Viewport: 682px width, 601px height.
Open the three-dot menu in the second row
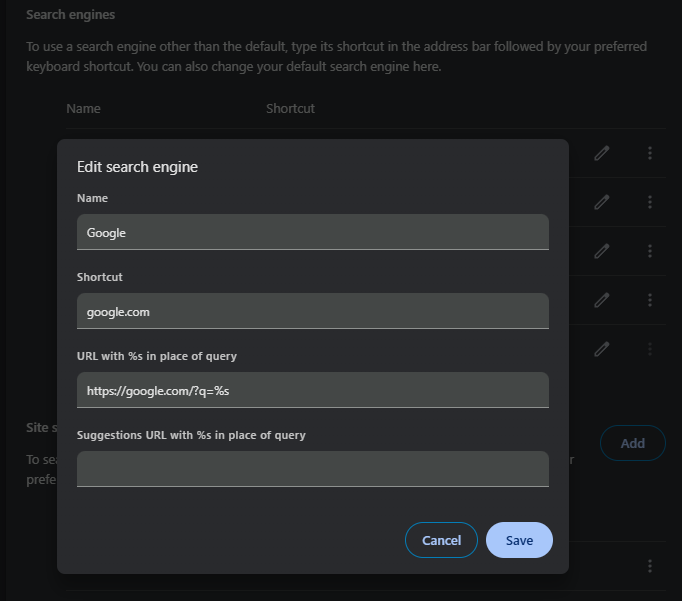[x=650, y=202]
